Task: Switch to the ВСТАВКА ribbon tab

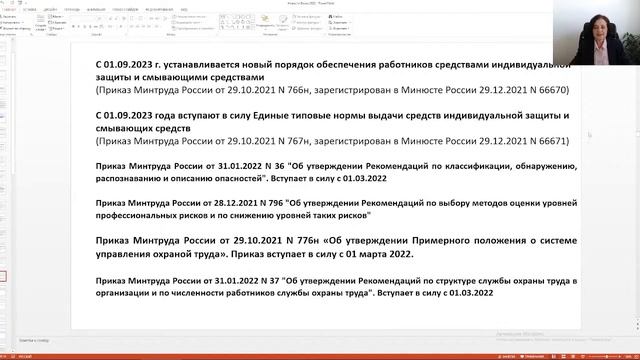Action: click(29, 9)
